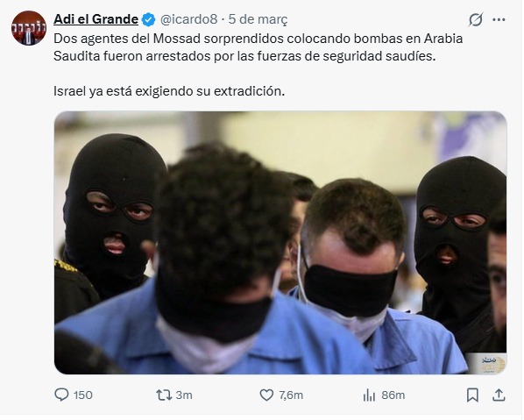Viewport: 524px width, 420px height.
Task: Click the blue verified badge
Action: [148, 20]
